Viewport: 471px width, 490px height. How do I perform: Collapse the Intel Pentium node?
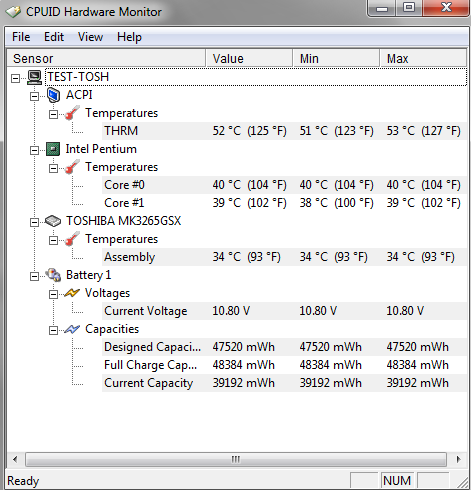pos(34,151)
